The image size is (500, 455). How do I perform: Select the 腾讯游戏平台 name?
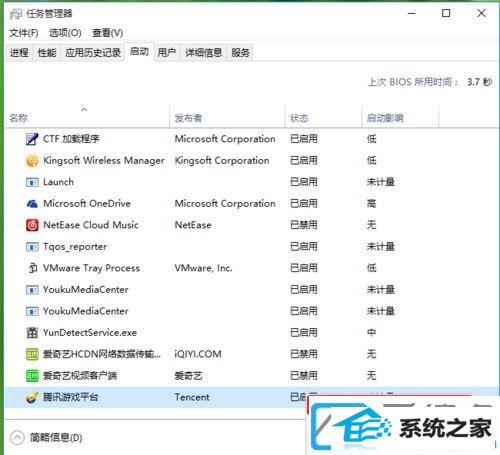click(x=70, y=397)
